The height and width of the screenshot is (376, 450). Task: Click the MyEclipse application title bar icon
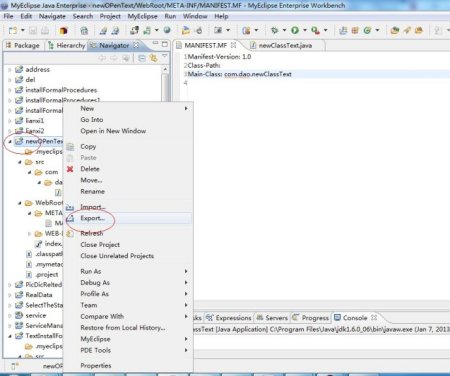(x=5, y=5)
